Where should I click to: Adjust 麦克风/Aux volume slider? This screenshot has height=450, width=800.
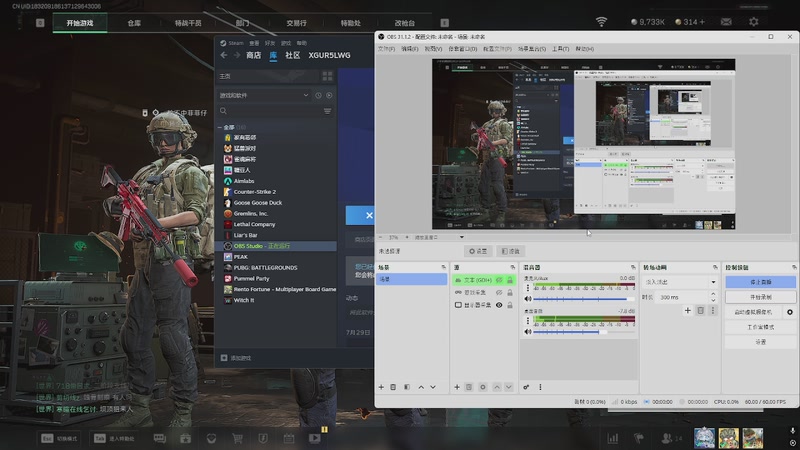584,299
